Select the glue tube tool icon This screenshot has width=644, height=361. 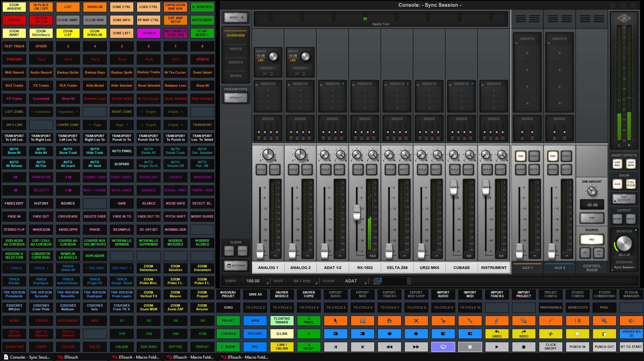pyautogui.click(x=470, y=321)
